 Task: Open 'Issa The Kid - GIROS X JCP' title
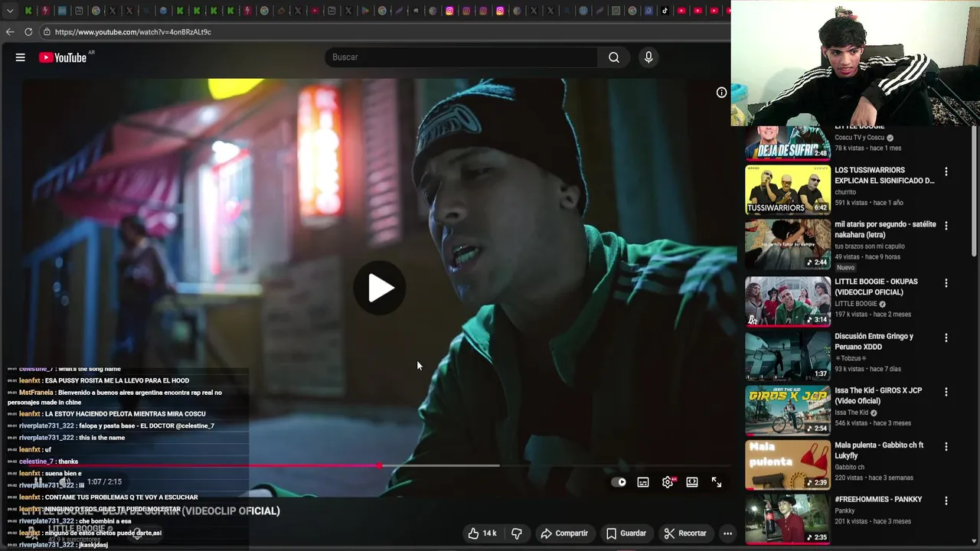click(878, 396)
